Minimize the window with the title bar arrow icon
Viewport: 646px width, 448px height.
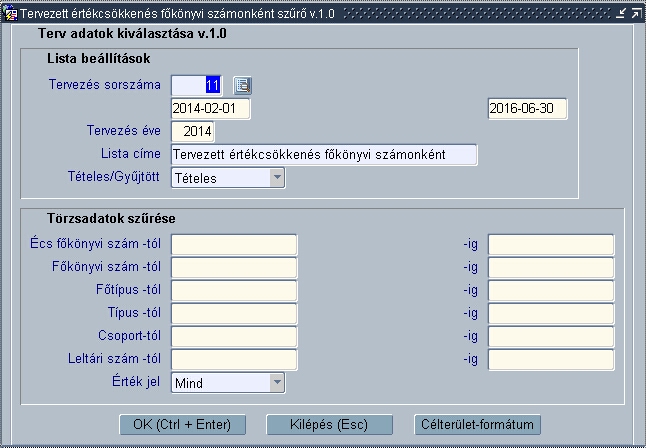pos(620,14)
